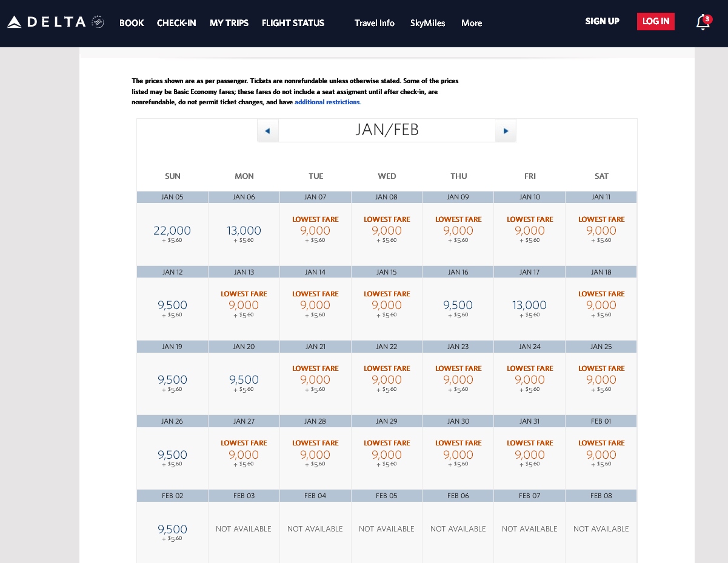Image resolution: width=728 pixels, height=563 pixels.
Task: Click the next month arrow
Action: pos(506,130)
